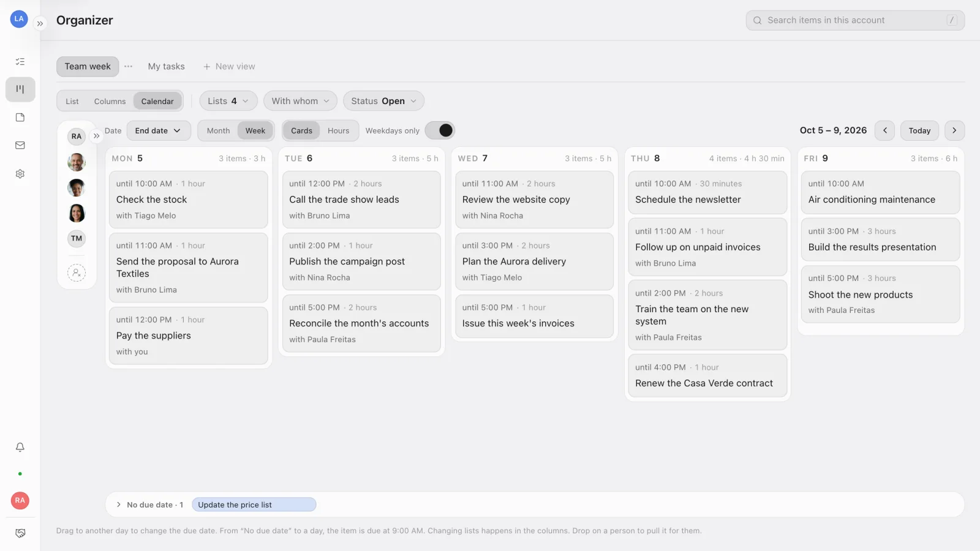Screen dimensions: 980x551
Task: Select the Team week tab
Action: 88,66
